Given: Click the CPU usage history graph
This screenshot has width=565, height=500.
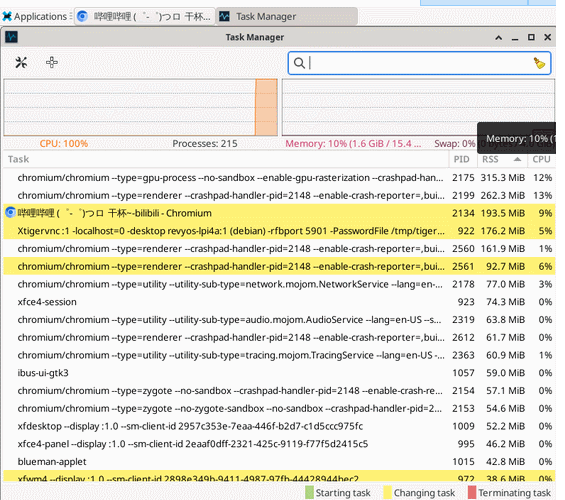Looking at the screenshot, I should coord(141,107).
